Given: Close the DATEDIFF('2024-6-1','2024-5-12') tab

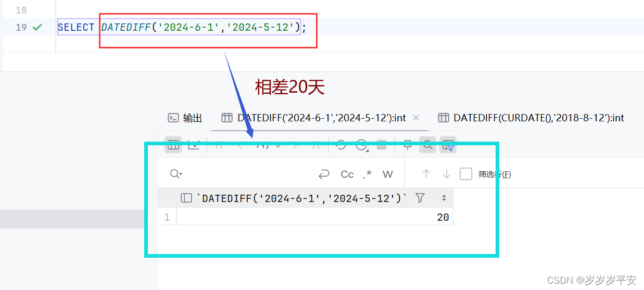Looking at the screenshot, I should (416, 118).
